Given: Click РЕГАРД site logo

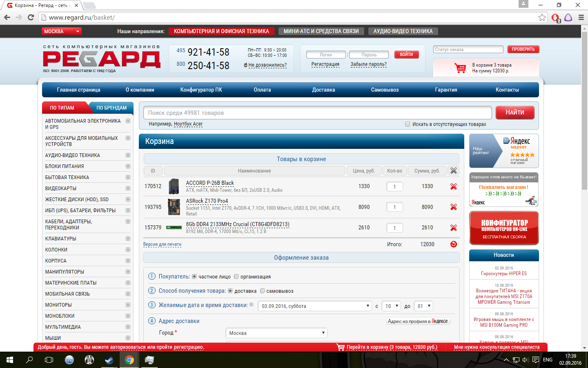Looking at the screenshot, I should (102, 59).
